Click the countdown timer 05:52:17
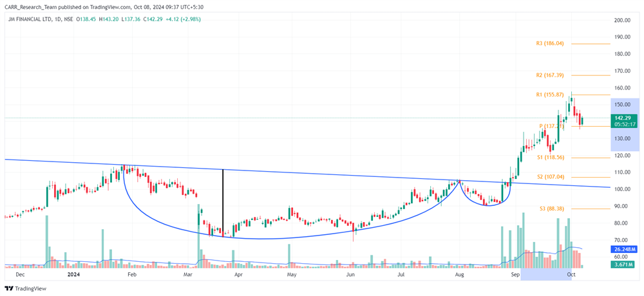The image size is (644, 296). 625,124
